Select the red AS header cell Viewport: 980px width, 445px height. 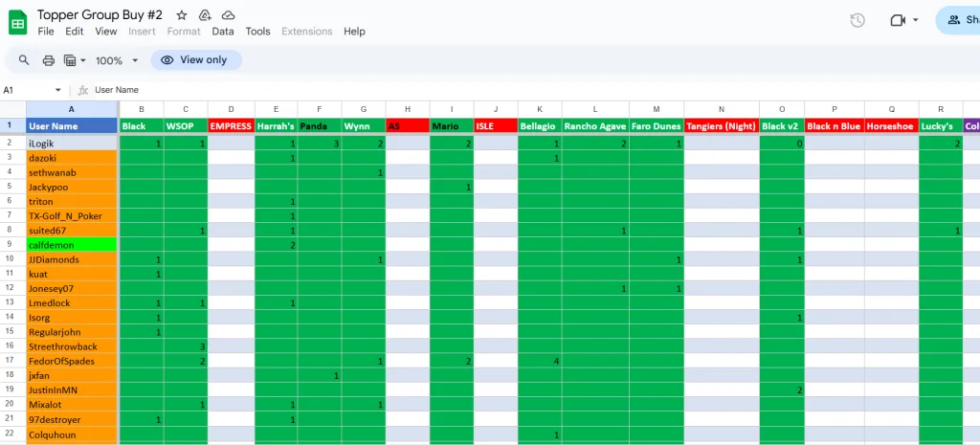pos(408,126)
